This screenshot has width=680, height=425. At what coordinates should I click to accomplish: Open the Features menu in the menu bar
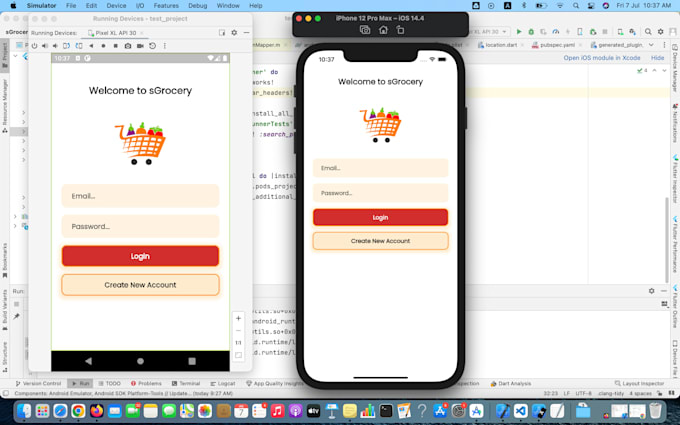pos(166,6)
